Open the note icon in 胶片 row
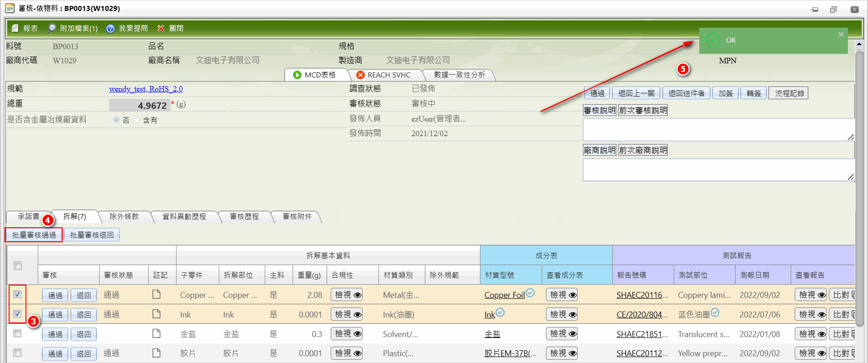The image size is (868, 363). [x=156, y=353]
